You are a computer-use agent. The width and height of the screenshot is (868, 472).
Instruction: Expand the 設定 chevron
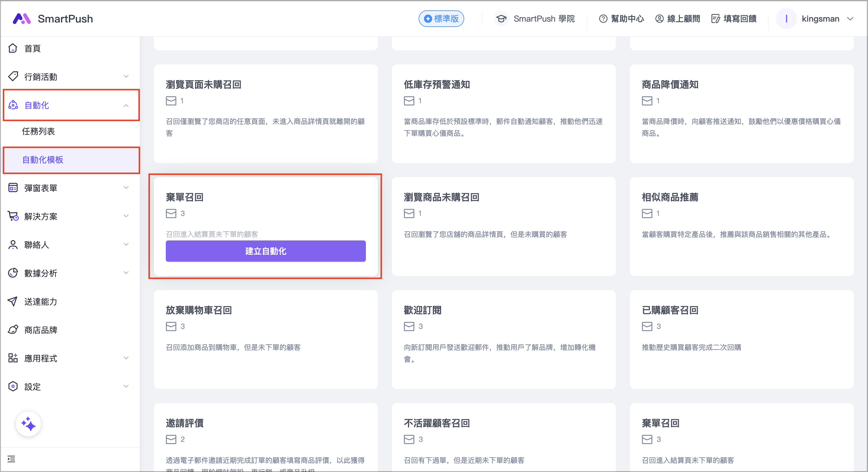click(x=126, y=386)
